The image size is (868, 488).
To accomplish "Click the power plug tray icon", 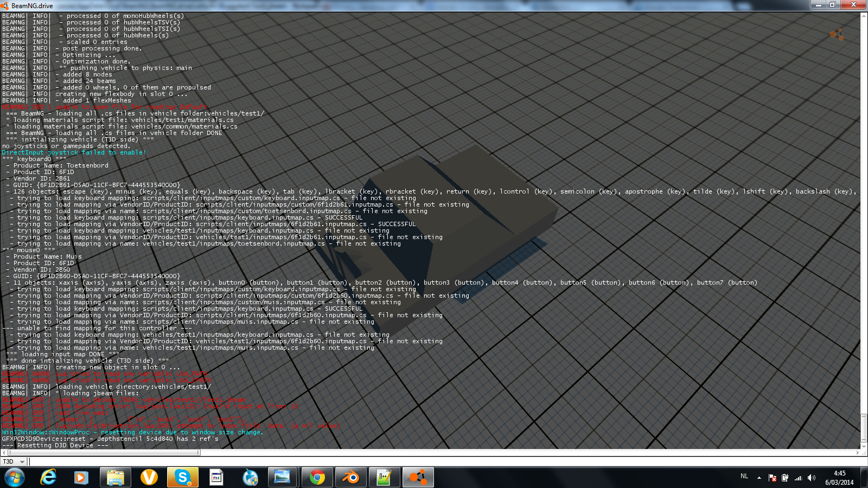I will click(x=785, y=478).
